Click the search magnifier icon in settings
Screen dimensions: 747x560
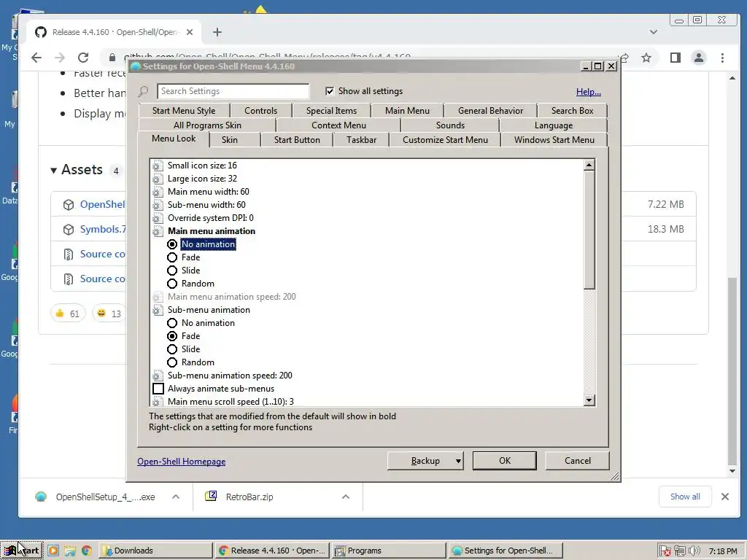(x=143, y=91)
